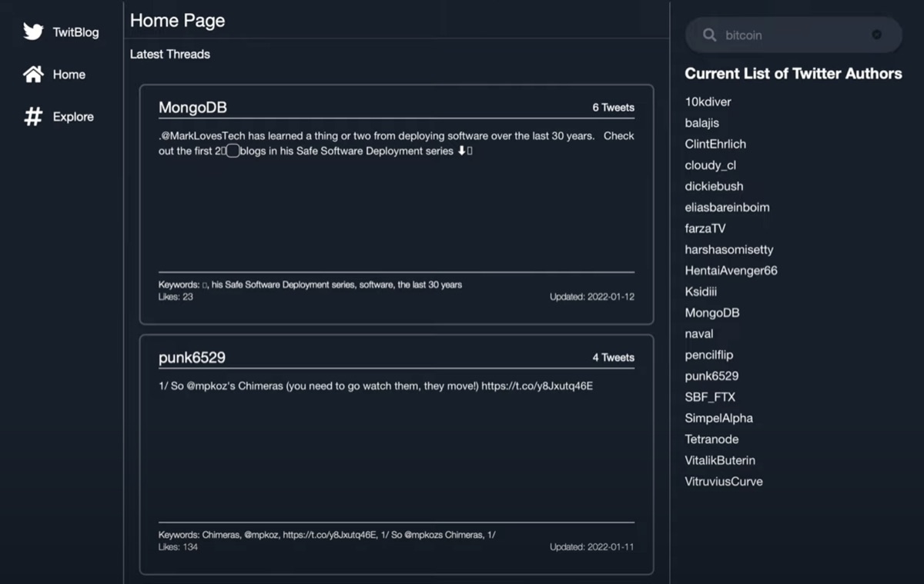The image size is (924, 584).
Task: Select MongoDB in the authors list
Action: click(711, 313)
